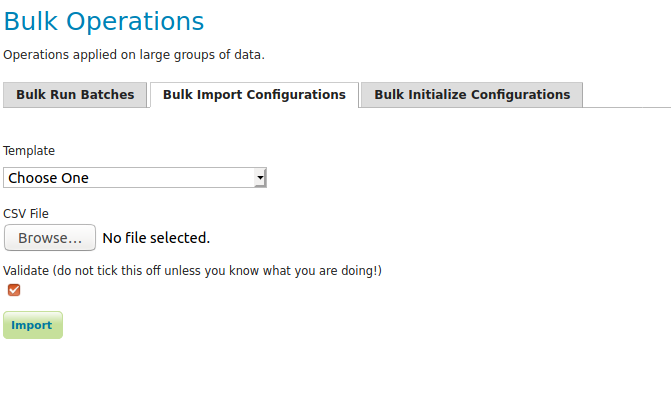
Task: Click the word Validate in the label
Action: coord(26,270)
